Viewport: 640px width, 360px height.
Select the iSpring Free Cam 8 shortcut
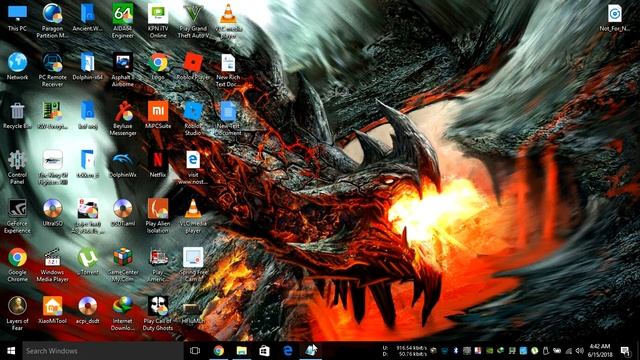tap(193, 265)
